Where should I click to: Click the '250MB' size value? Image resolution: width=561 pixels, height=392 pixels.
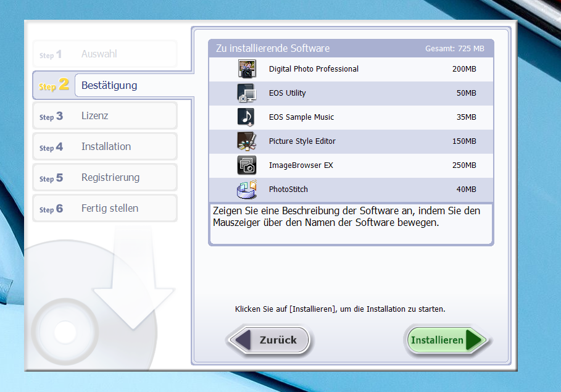[464, 165]
